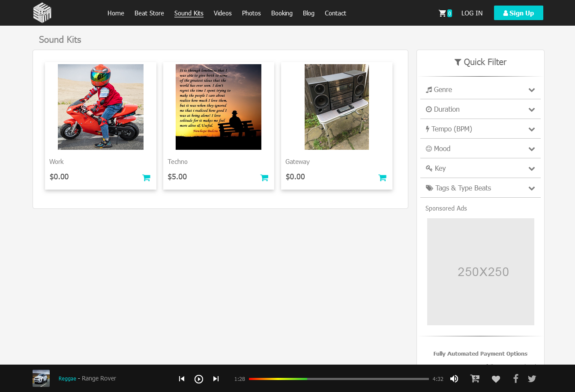The image size is (575, 392).
Task: Add playing track to cart from player bar
Action: click(475, 378)
